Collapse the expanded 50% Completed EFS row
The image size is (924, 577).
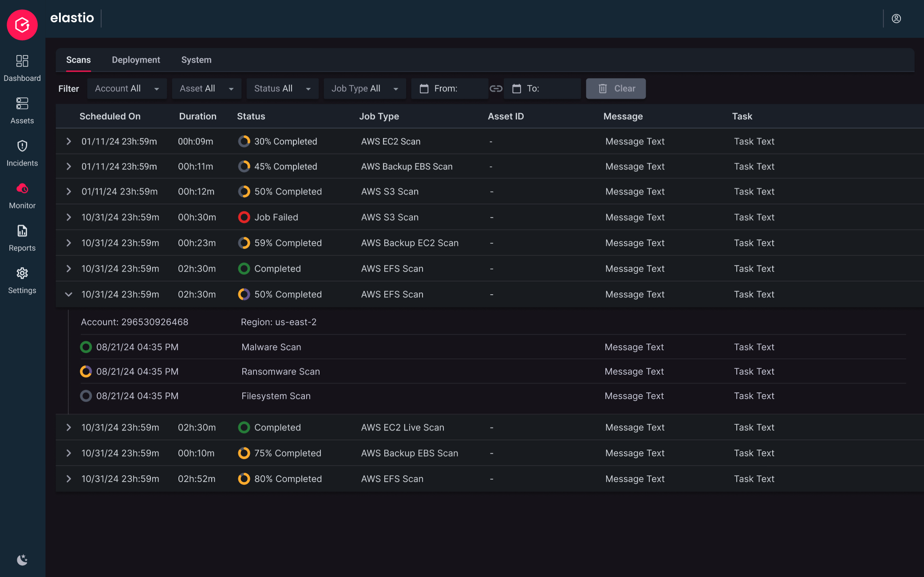(68, 294)
